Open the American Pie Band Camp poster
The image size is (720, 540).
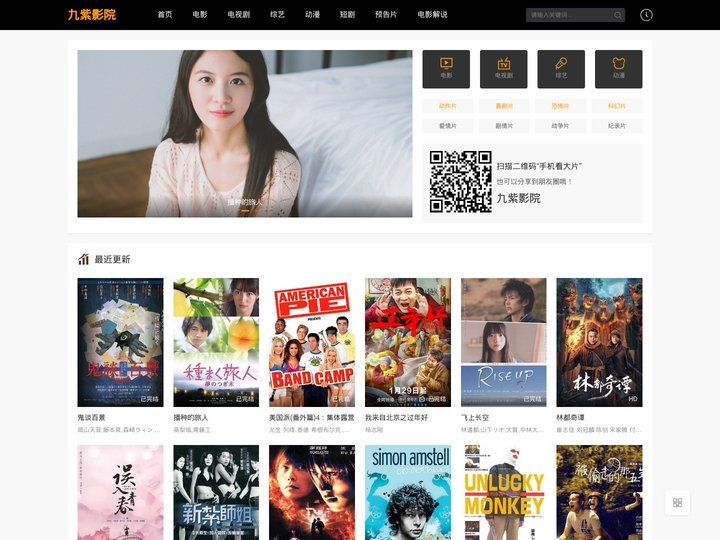[x=312, y=342]
